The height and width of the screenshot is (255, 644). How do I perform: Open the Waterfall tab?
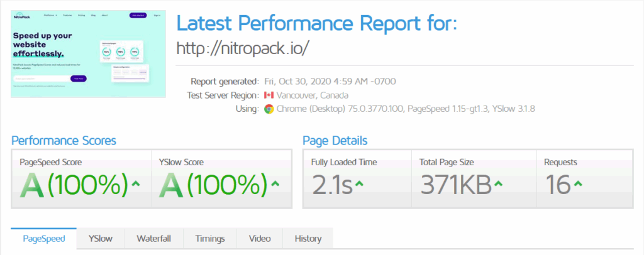[153, 239]
